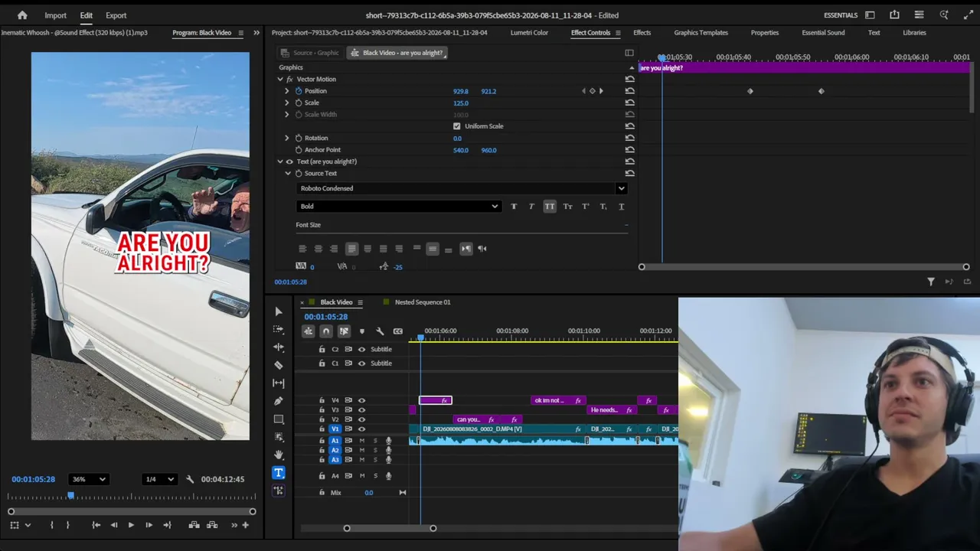Switch to the Import tab

point(55,15)
